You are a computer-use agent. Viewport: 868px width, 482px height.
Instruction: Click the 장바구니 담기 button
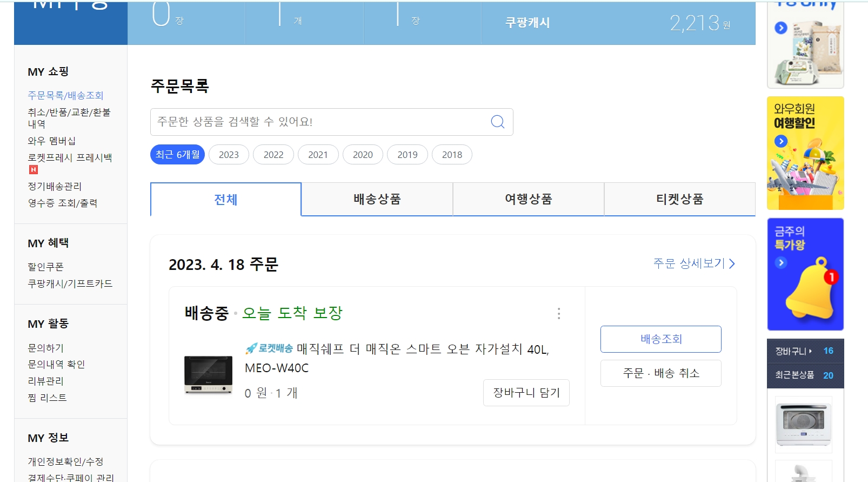(526, 393)
